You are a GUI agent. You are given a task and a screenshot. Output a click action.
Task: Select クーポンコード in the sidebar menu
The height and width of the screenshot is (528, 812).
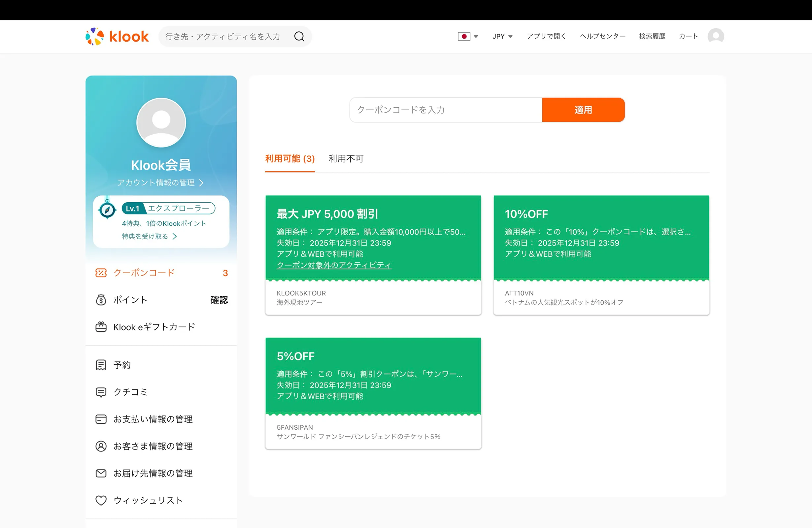click(161, 273)
